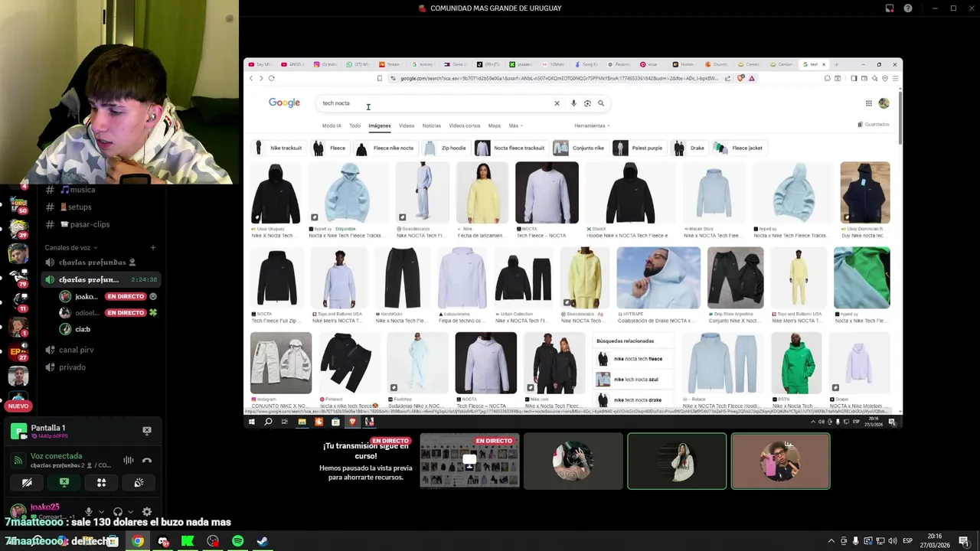980x551 pixels.
Task: Open Guardados saved items link
Action: point(874,125)
